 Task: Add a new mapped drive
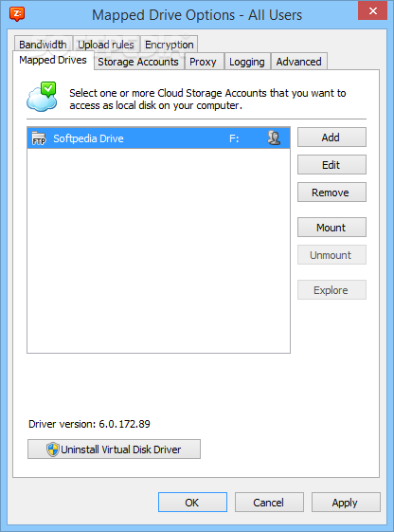331,138
